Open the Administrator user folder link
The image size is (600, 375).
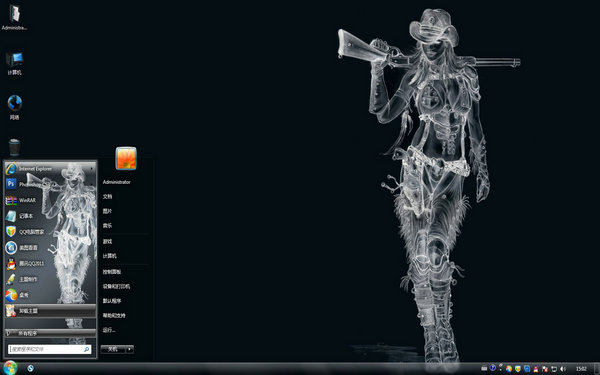(116, 182)
